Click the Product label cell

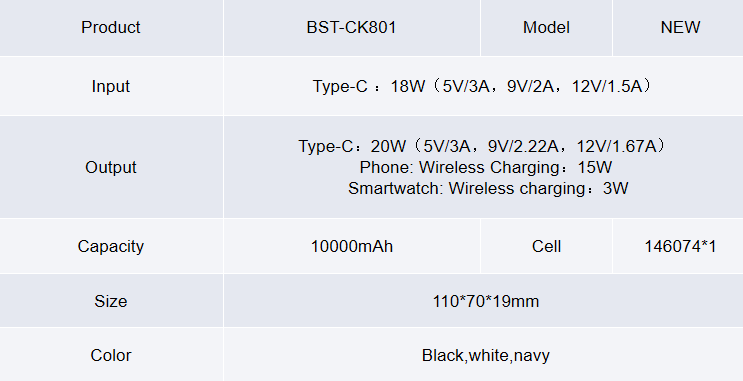(111, 27)
